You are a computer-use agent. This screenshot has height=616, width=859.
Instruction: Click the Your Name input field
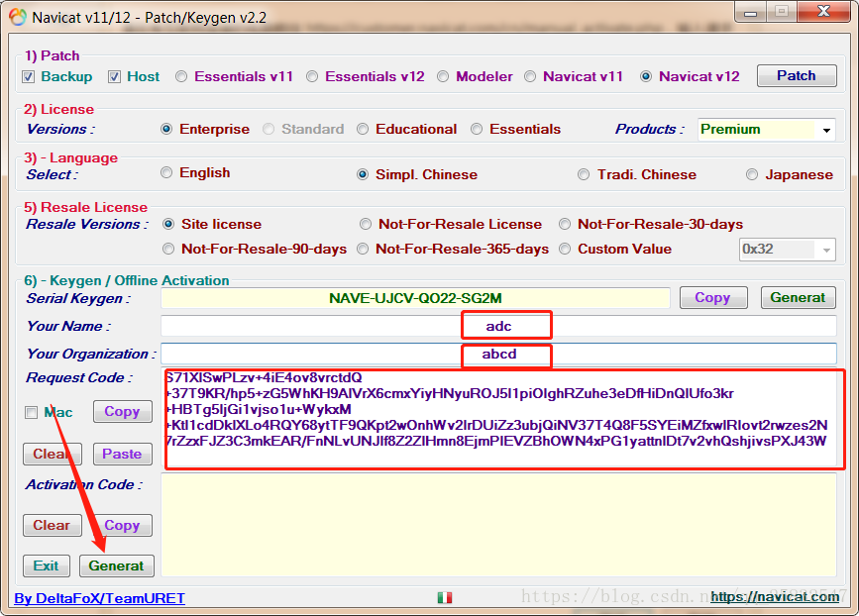[x=498, y=326]
